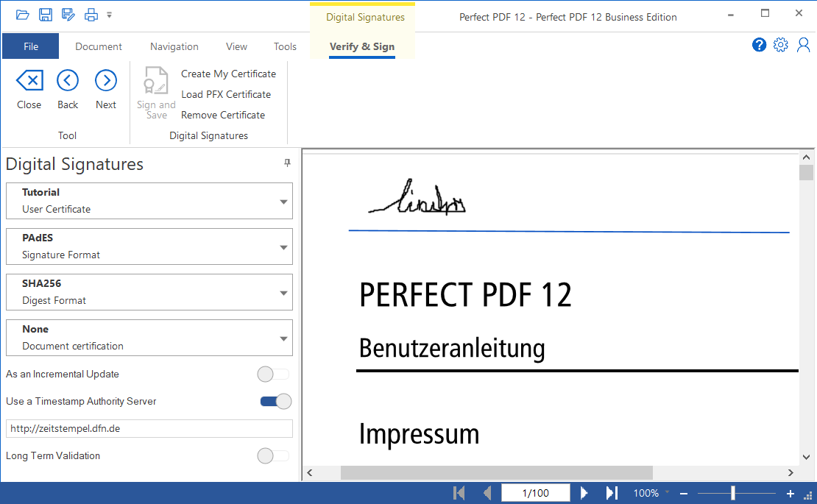Image resolution: width=817 pixels, height=504 pixels.
Task: Click Create My Certificate
Action: pos(228,74)
